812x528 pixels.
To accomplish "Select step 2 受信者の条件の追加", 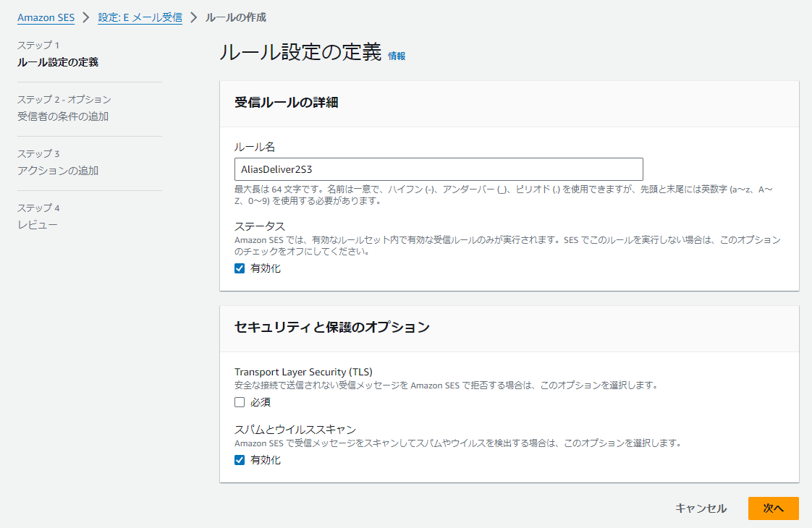I will 63,116.
